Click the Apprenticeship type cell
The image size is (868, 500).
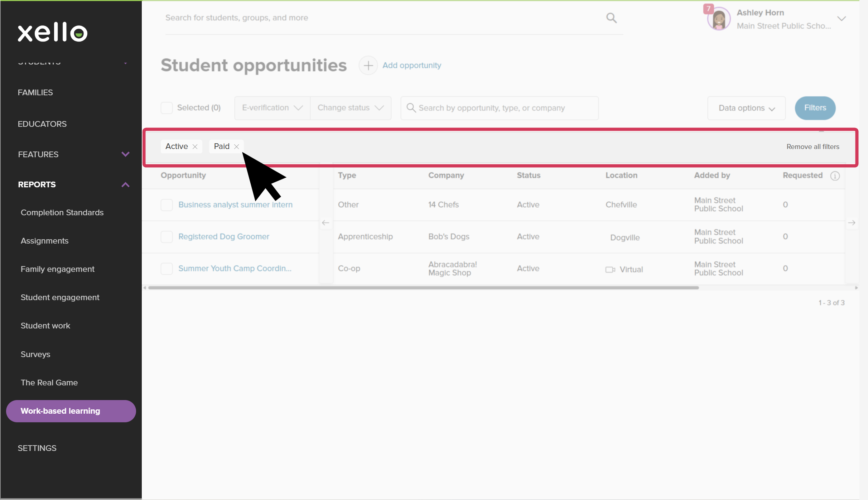tap(365, 237)
